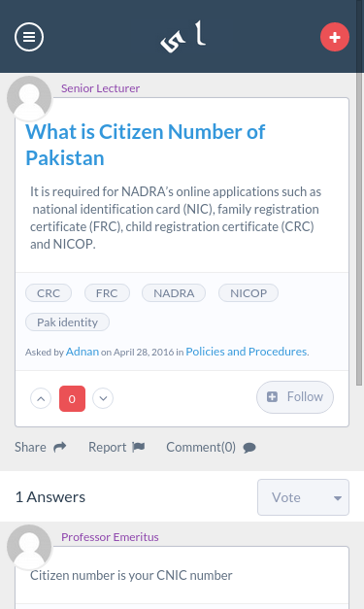Open the Vote sort dropdown
The image size is (364, 609).
(303, 497)
